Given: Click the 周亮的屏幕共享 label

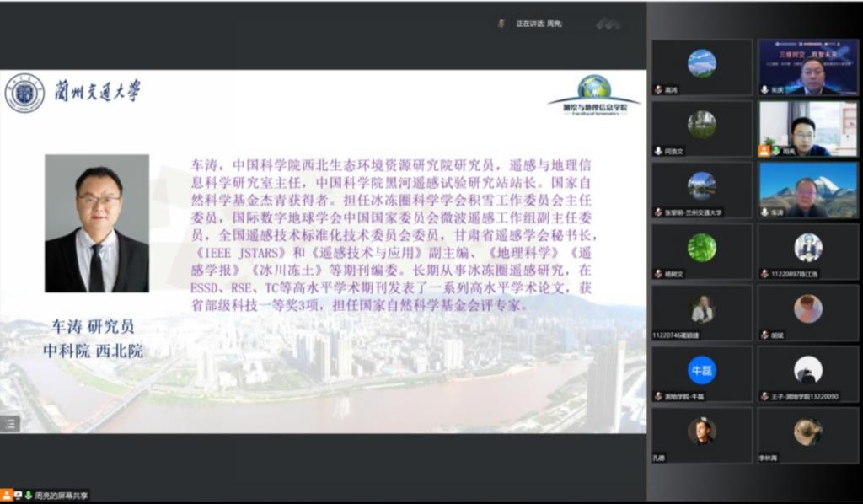Looking at the screenshot, I should click(62, 496).
